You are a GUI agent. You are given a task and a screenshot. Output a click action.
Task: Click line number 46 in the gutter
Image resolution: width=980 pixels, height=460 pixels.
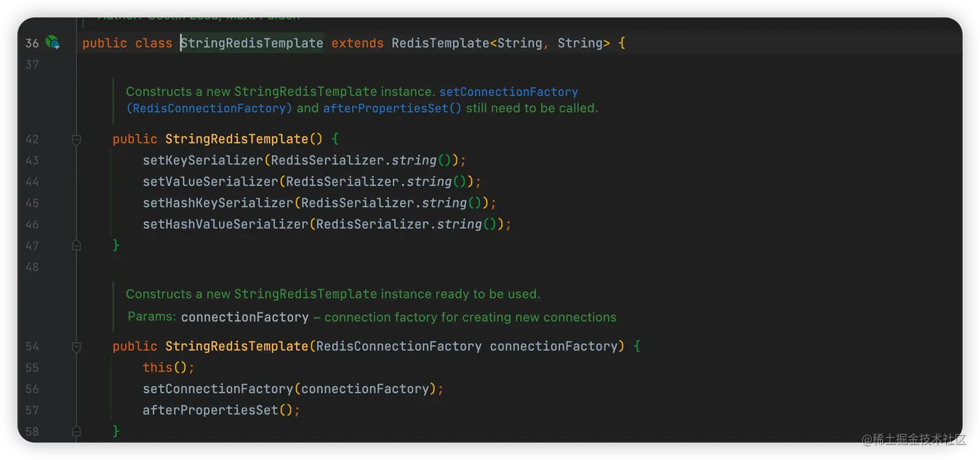[32, 224]
